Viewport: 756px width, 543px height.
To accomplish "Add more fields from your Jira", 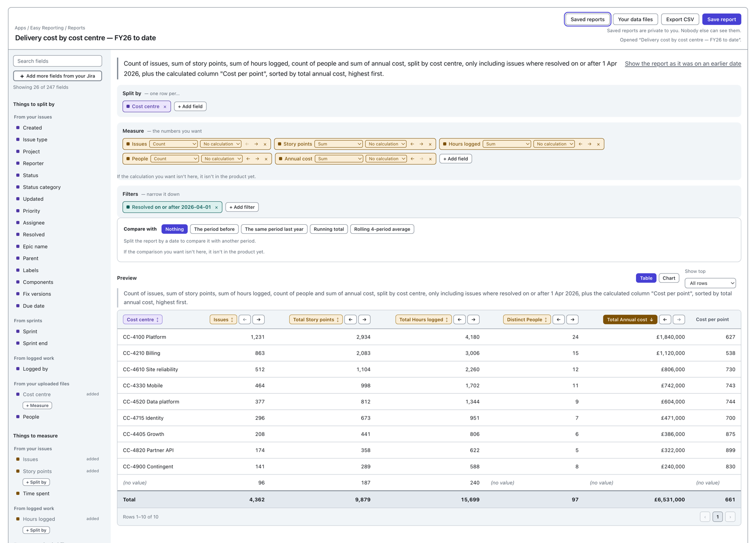I will [x=58, y=76].
